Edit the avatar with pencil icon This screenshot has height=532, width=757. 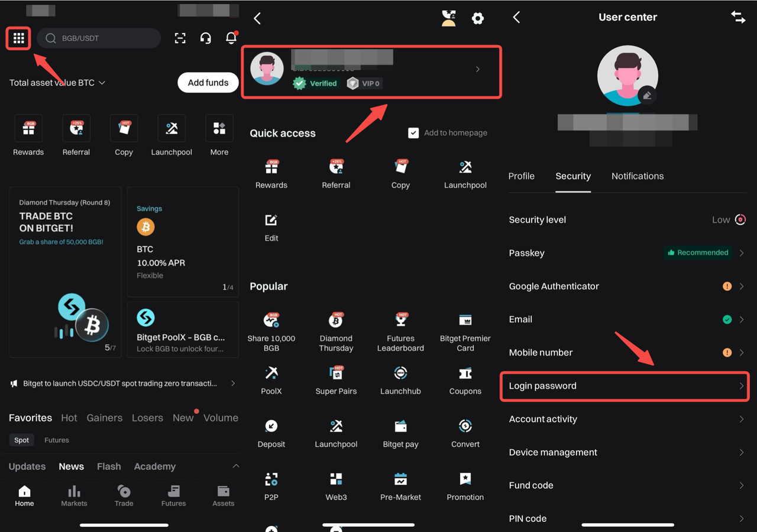click(x=648, y=95)
